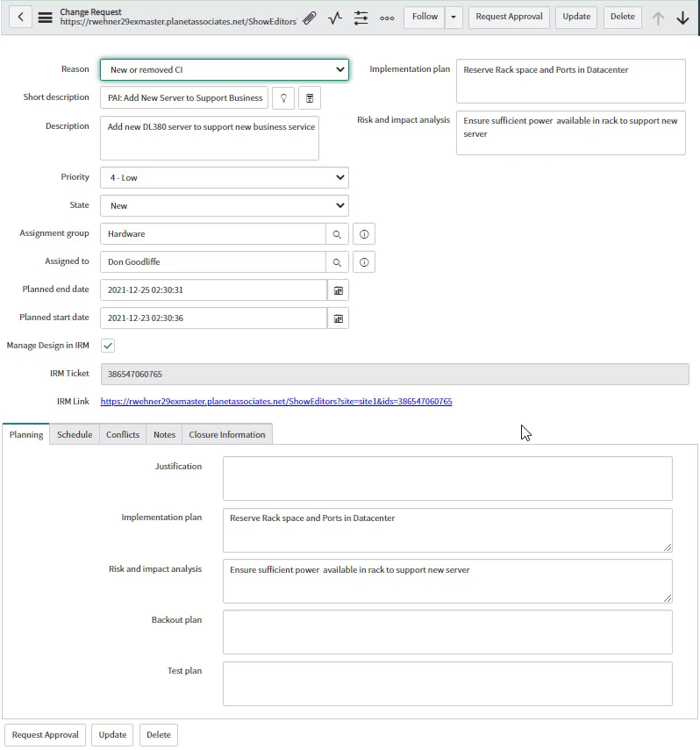Open the activity stream pulse icon
The height and width of the screenshot is (750, 700).
[x=335, y=18]
